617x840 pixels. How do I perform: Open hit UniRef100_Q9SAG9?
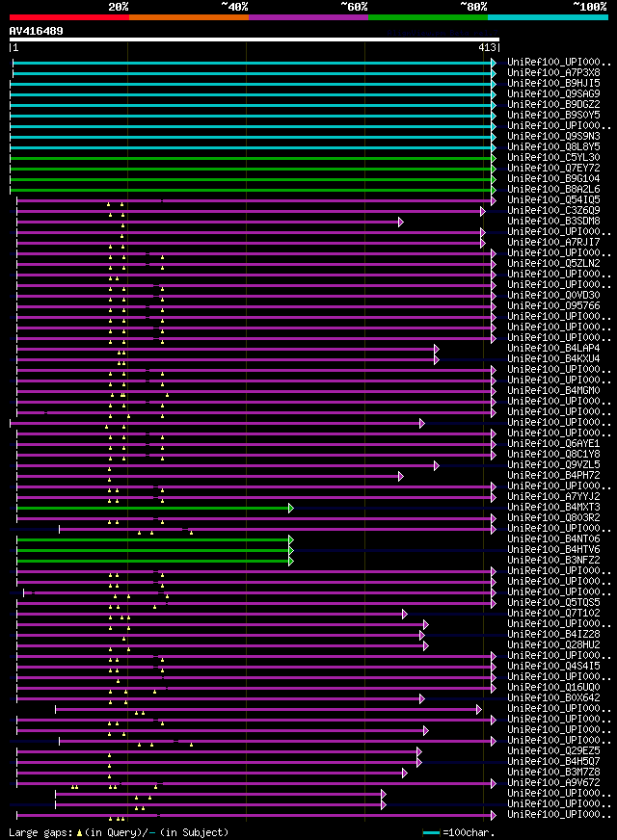pyautogui.click(x=553, y=93)
